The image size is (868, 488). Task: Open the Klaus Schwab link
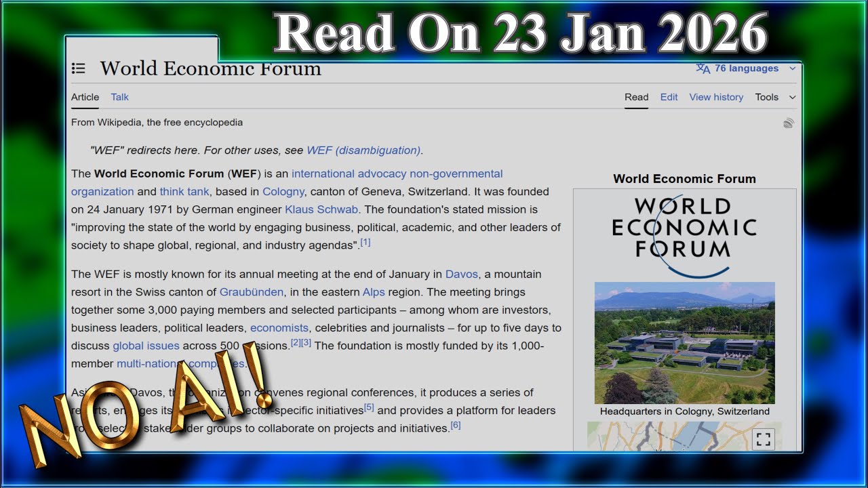click(321, 209)
